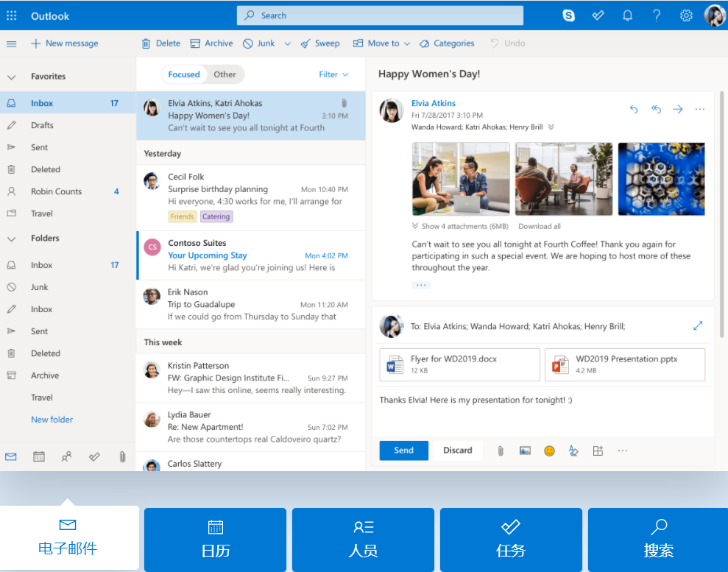The width and height of the screenshot is (728, 572).
Task: Click the Search box
Action: click(x=380, y=15)
